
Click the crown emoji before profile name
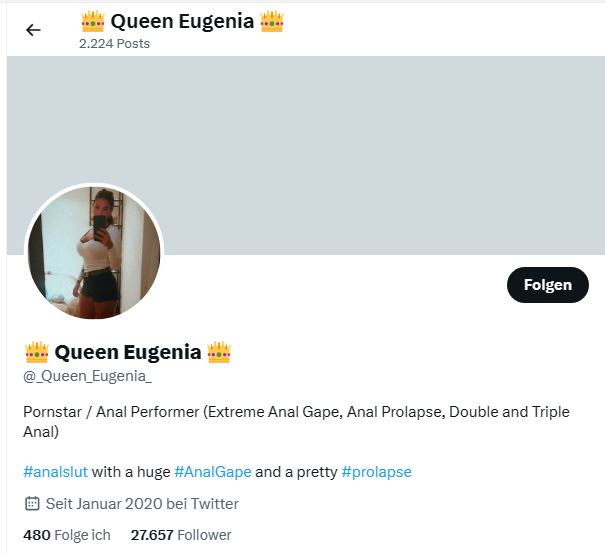[36, 352]
